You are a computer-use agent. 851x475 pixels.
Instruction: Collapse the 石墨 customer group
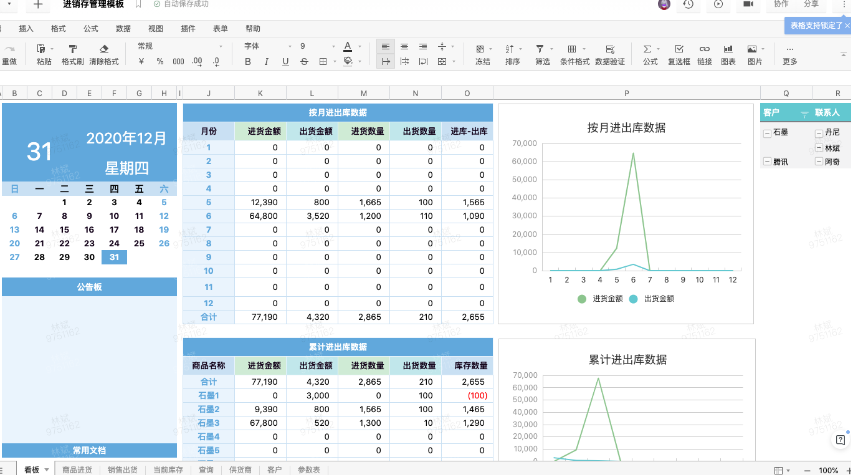click(767, 133)
